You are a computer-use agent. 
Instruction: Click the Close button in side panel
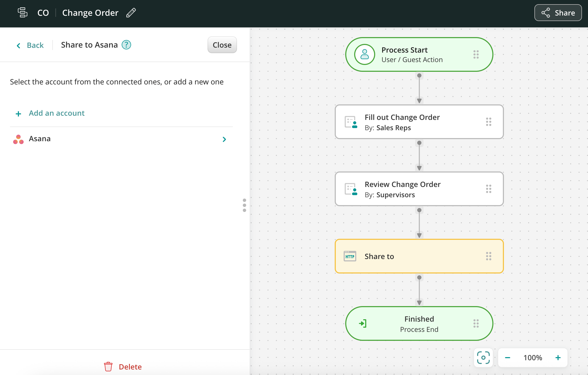click(222, 45)
